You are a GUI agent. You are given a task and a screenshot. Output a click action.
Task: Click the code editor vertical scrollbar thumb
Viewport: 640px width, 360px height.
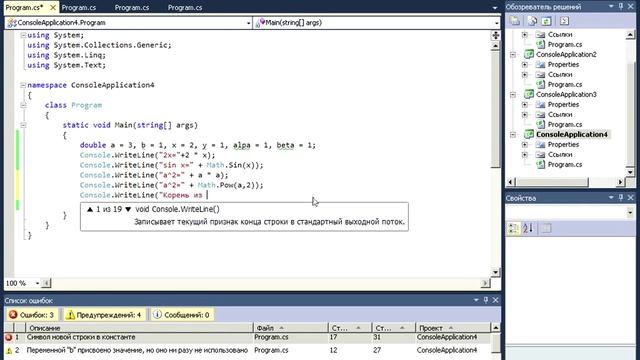(496, 109)
